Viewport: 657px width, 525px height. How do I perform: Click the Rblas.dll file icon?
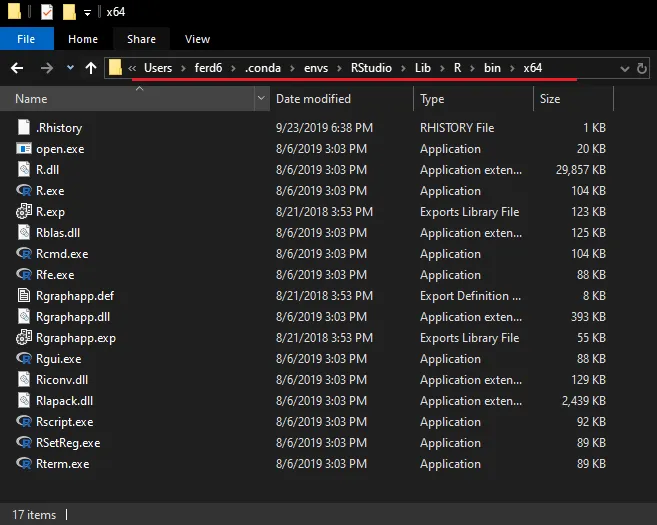[25, 233]
